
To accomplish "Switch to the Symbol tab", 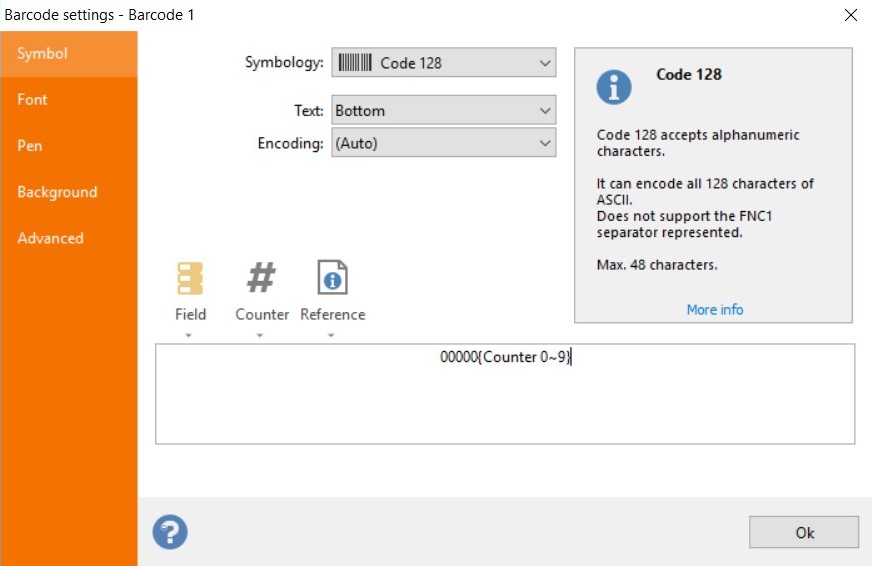I will click(69, 54).
